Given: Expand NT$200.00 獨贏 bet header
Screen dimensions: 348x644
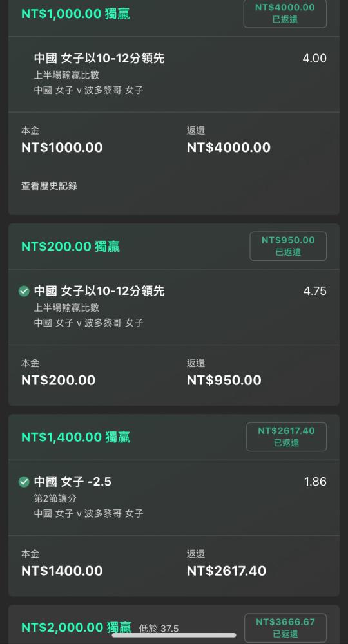Looking at the screenshot, I should pyautogui.click(x=70, y=247).
